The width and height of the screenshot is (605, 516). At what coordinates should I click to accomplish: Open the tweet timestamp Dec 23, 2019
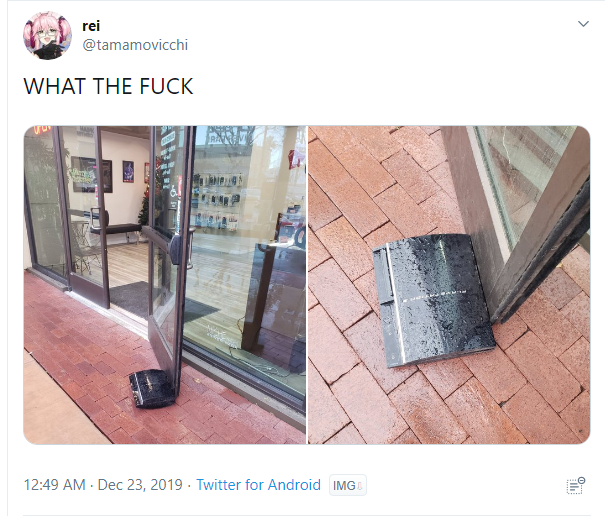pos(140,485)
